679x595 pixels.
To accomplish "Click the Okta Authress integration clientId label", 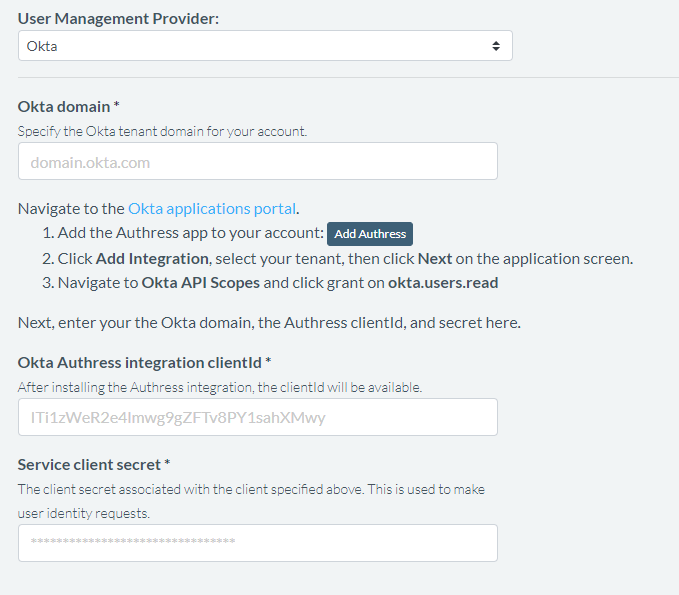I will (145, 362).
